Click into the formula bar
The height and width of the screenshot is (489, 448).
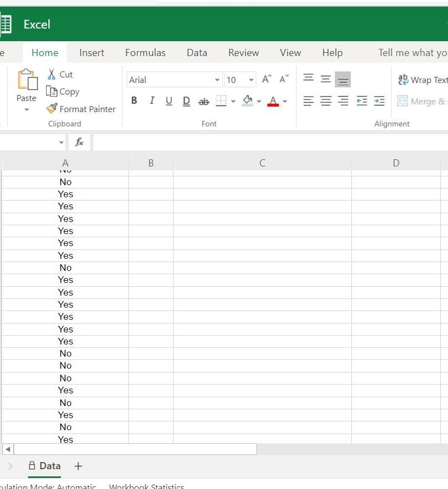tap(271, 142)
